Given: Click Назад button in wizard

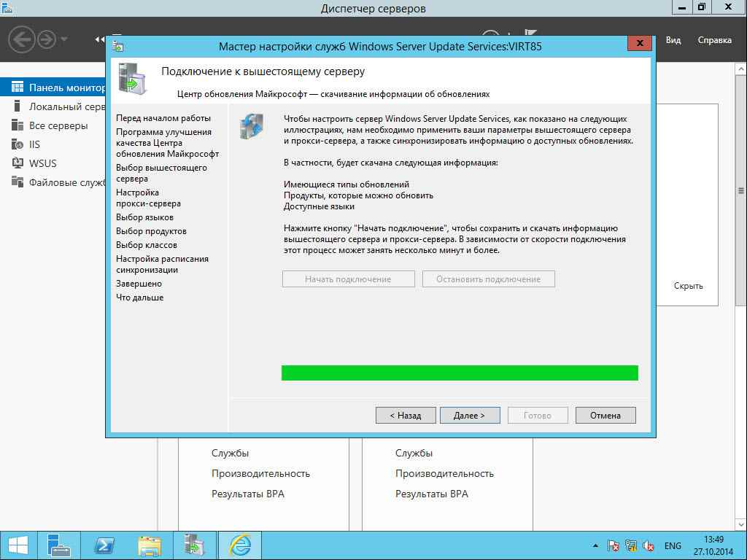Looking at the screenshot, I should click(406, 415).
